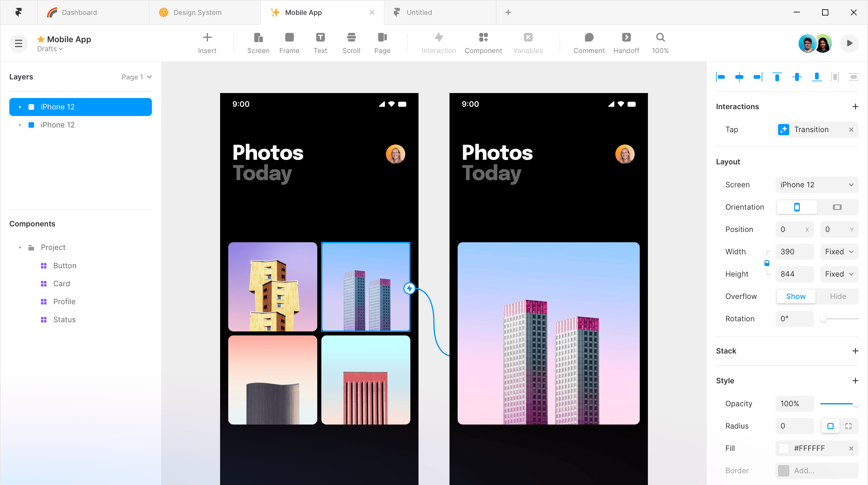The image size is (868, 485).
Task: Start preview with the play button
Action: (x=849, y=43)
